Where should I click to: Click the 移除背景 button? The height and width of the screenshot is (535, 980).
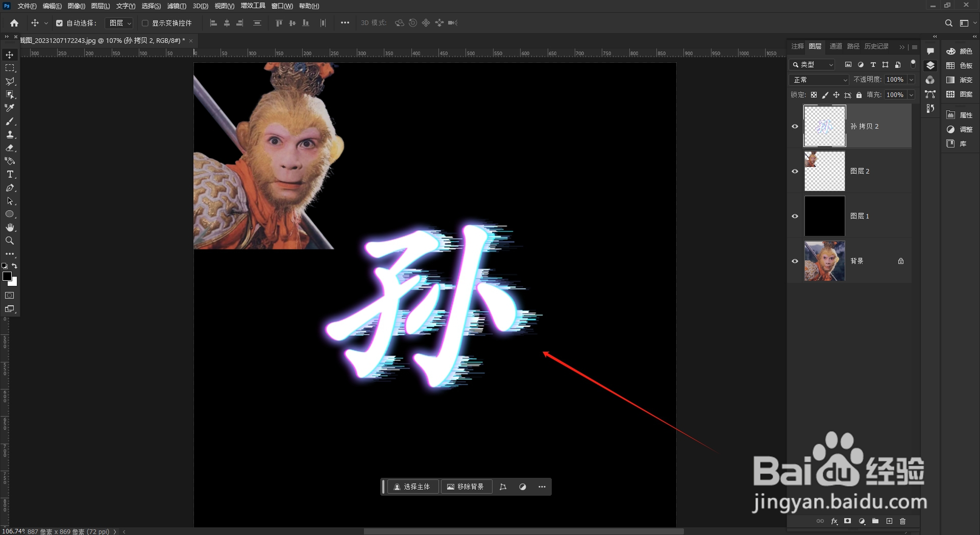[x=466, y=487]
